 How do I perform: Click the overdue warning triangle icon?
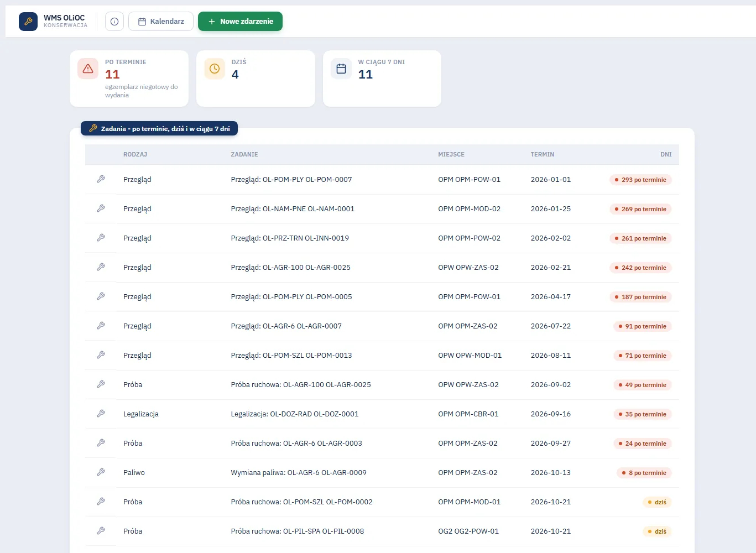(x=88, y=69)
